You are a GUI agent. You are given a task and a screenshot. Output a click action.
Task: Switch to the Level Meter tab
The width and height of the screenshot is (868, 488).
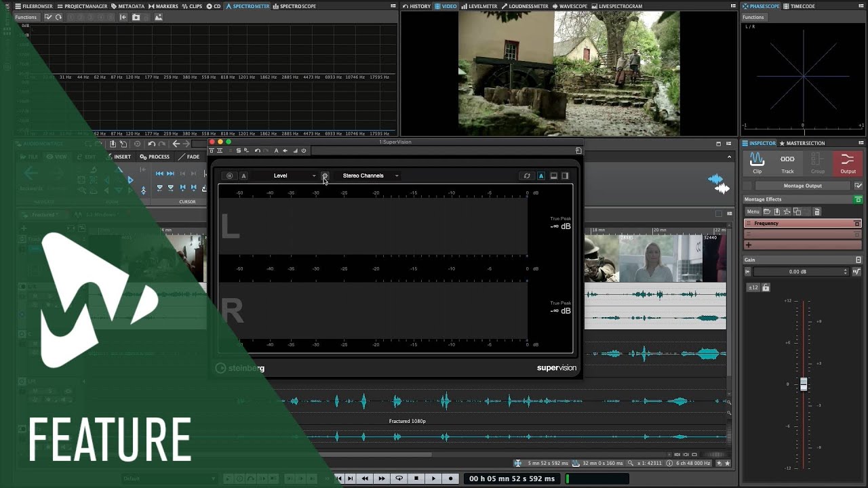(x=479, y=6)
